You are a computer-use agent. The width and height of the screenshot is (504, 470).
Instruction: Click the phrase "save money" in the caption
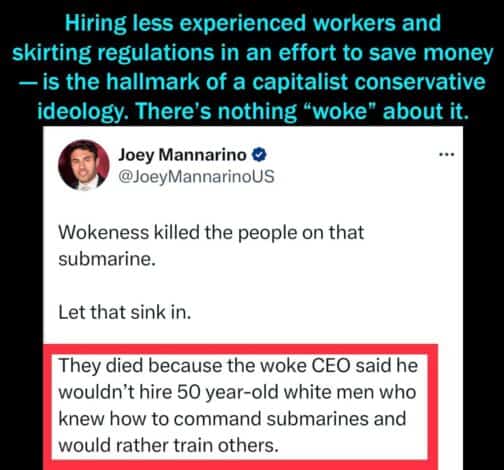click(x=431, y=53)
